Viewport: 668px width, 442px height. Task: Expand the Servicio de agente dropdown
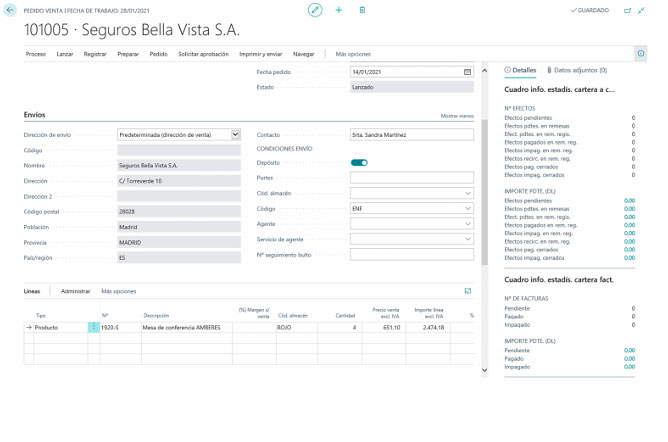[467, 239]
